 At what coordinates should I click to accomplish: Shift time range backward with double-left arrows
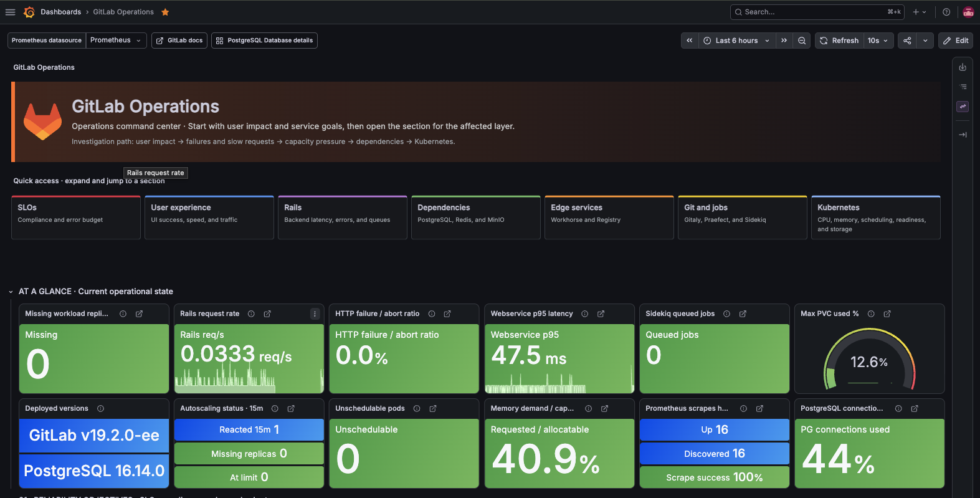689,41
